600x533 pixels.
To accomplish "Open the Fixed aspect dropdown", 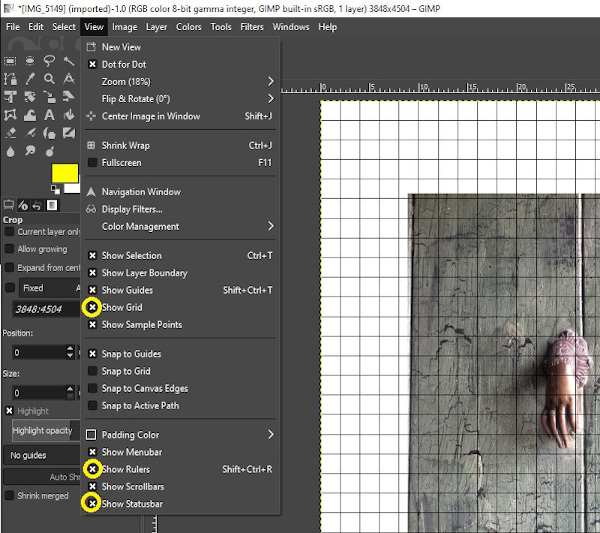I will [50, 288].
